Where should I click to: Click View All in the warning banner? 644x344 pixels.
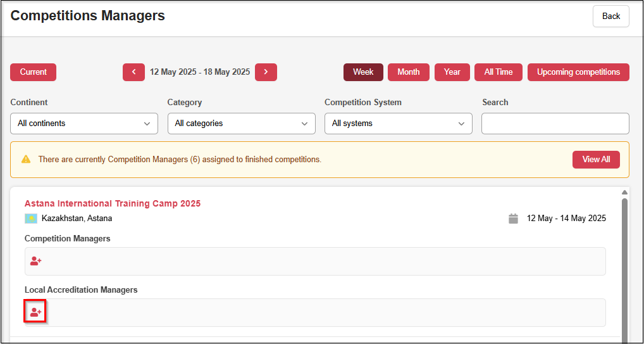[595, 160]
